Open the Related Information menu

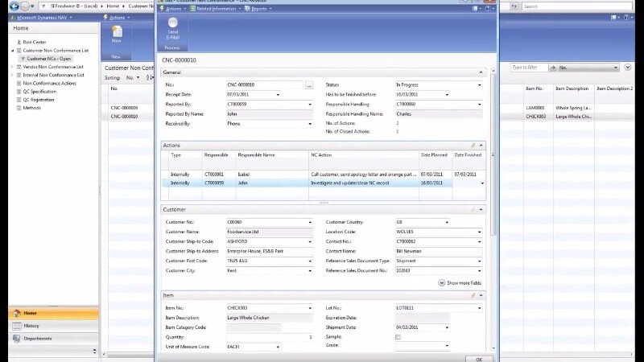coord(214,8)
